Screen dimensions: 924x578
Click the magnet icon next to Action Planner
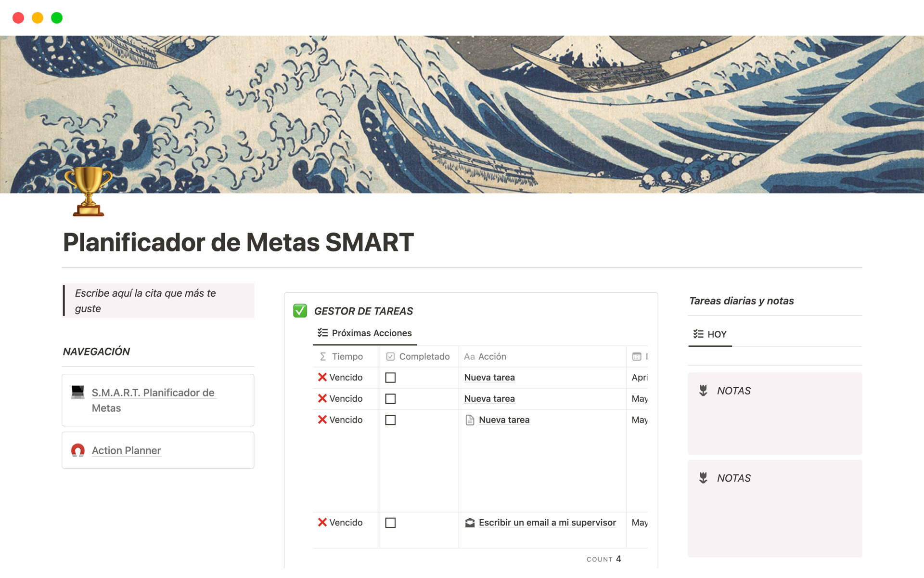(77, 450)
